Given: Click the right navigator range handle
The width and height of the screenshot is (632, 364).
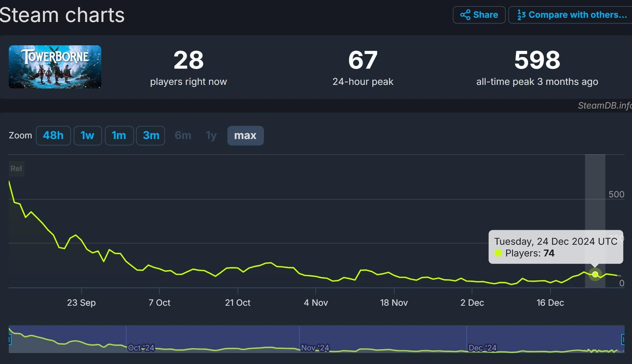Looking at the screenshot, I should point(623,339).
